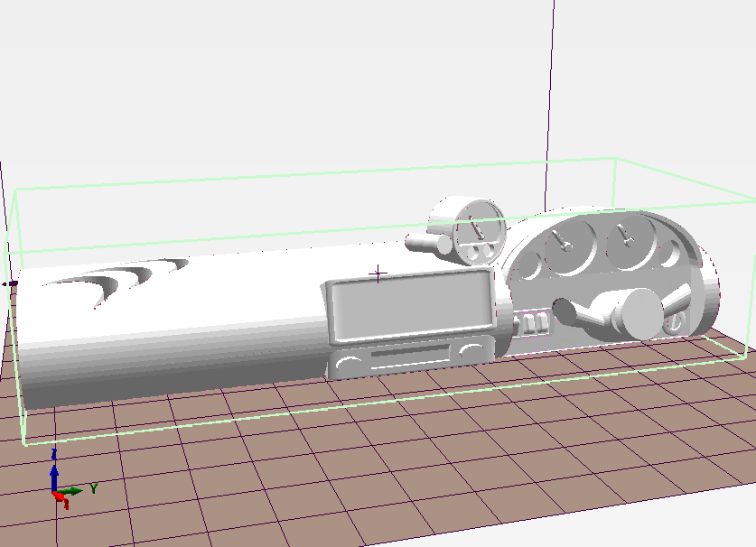The width and height of the screenshot is (756, 547).
Task: Click the small clock gauge pod
Action: [x=478, y=232]
